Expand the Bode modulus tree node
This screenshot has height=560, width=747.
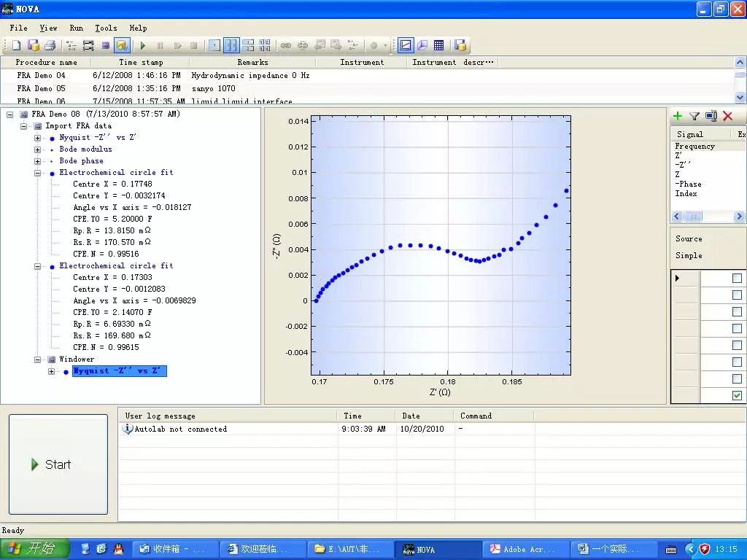(x=38, y=149)
